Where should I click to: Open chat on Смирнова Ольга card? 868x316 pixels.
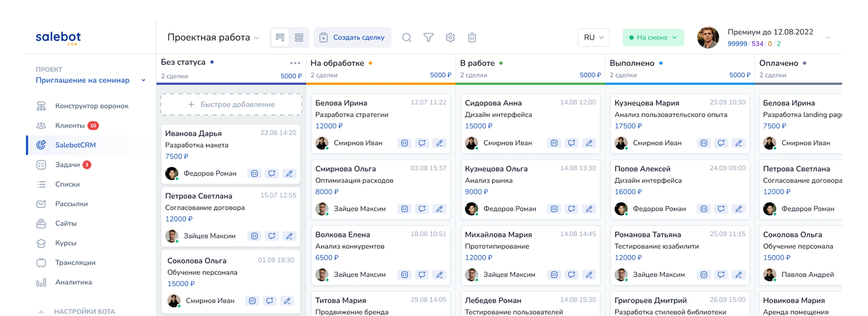tap(422, 209)
